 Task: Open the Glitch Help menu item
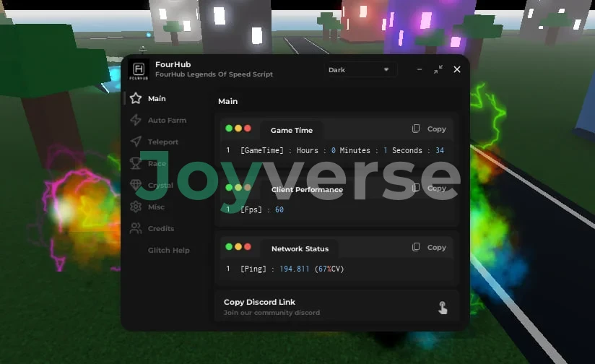pos(168,250)
